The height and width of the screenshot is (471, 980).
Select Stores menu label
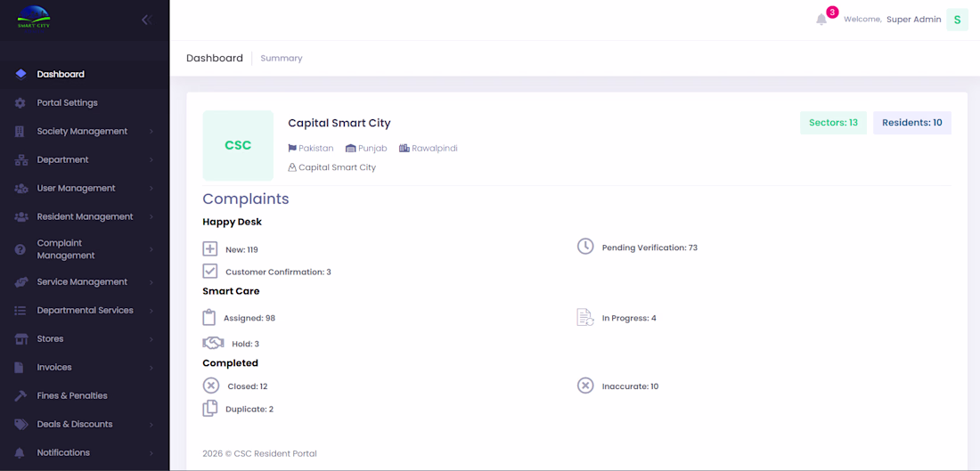[50, 338]
